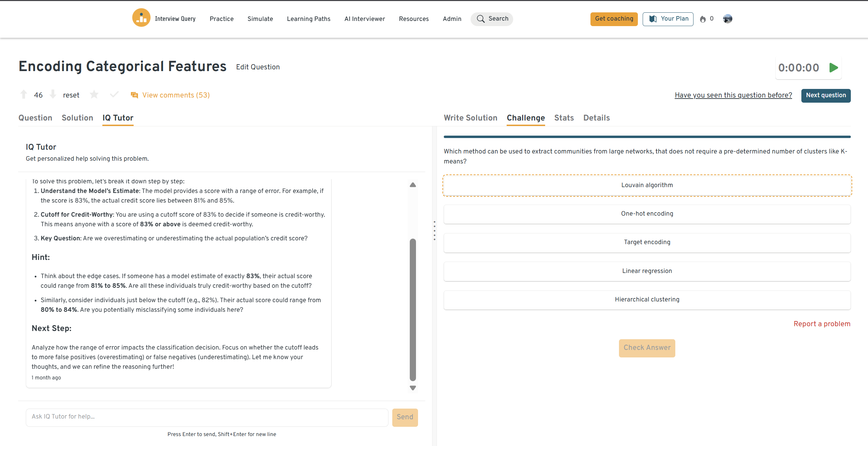This screenshot has width=868, height=457.
Task: Mark the question complete with the checkmark
Action: [x=114, y=94]
